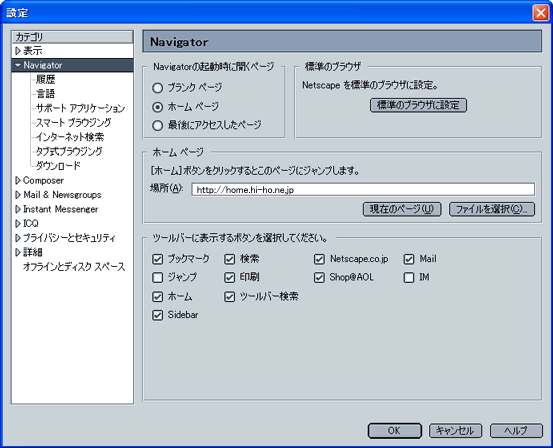
Task: Click the キャンセル button
Action: (455, 431)
